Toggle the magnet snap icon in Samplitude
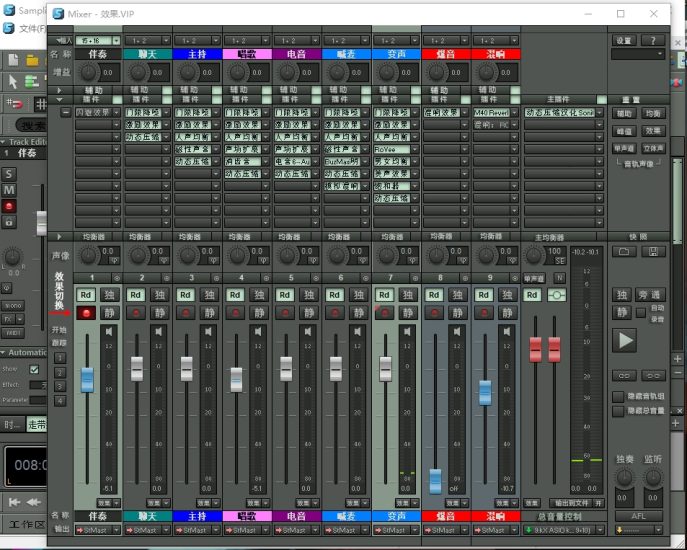The height and width of the screenshot is (550, 687). [14, 104]
